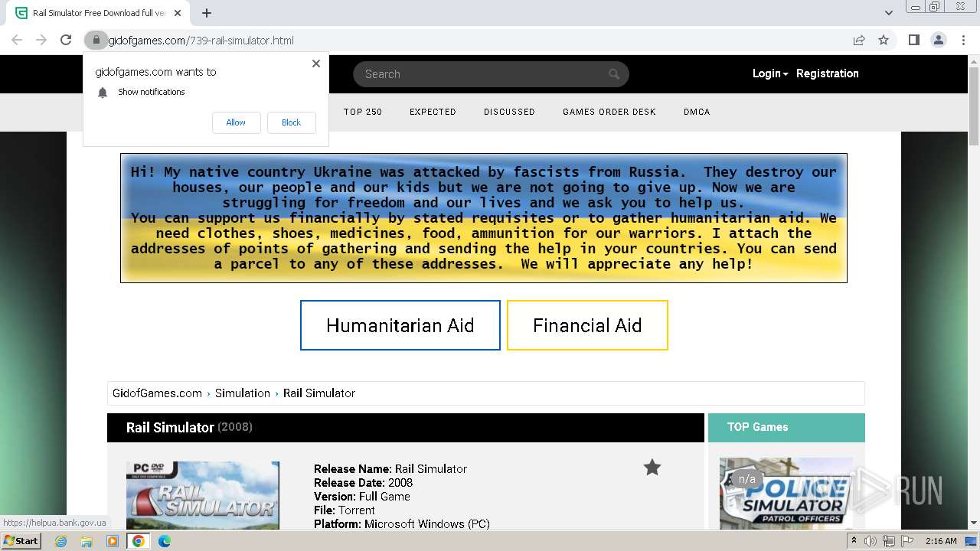Open Internet Explorer from the taskbar
The image size is (980, 551).
(x=60, y=541)
